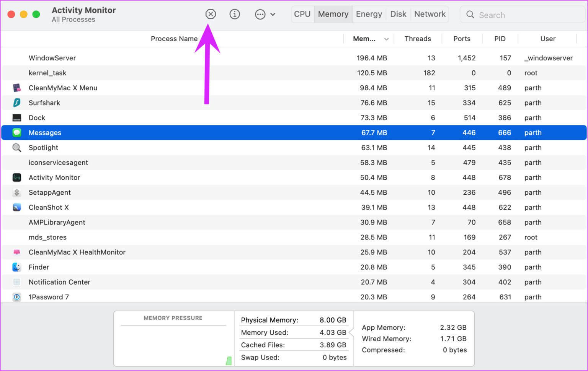Image resolution: width=588 pixels, height=371 pixels.
Task: Click the Memory Used 4.03 GB entry
Action: pos(294,333)
